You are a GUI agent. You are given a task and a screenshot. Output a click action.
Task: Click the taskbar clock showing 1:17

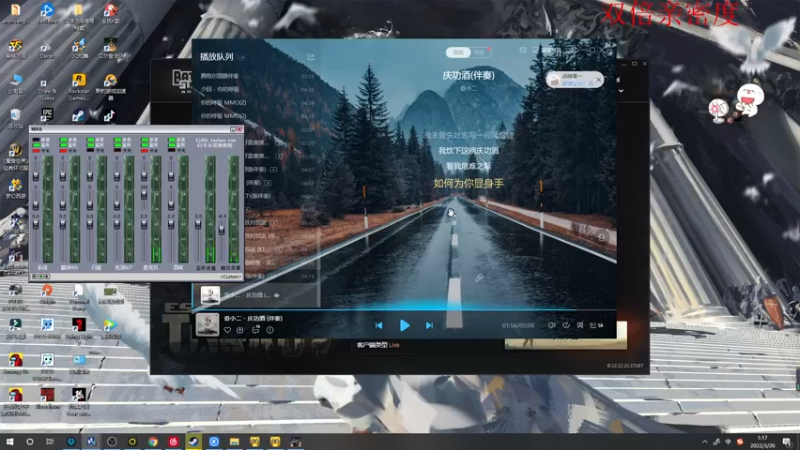(x=763, y=442)
